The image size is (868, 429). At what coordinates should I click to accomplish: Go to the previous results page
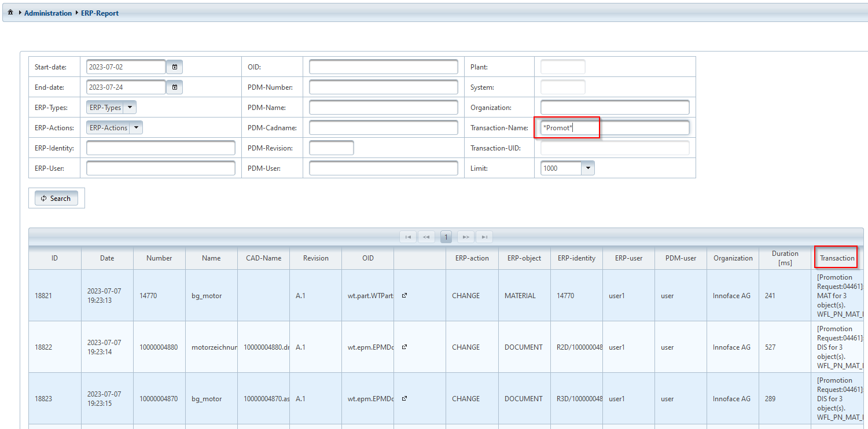pos(427,237)
